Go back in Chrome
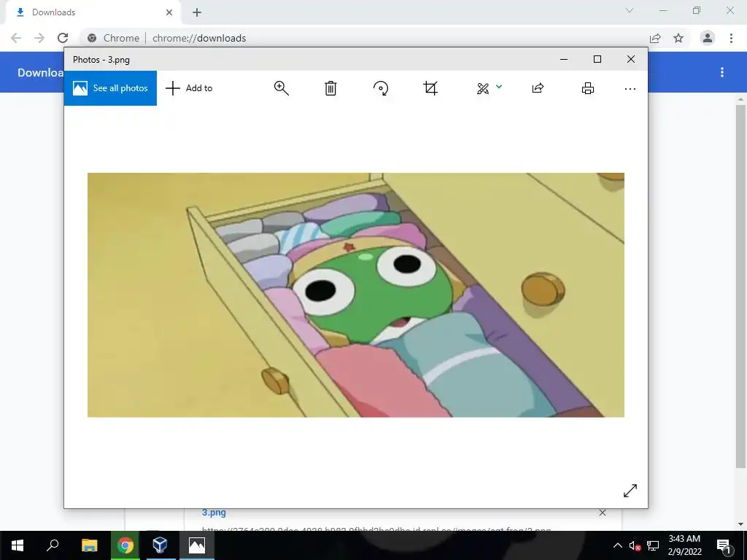The image size is (747, 560). coord(16,38)
